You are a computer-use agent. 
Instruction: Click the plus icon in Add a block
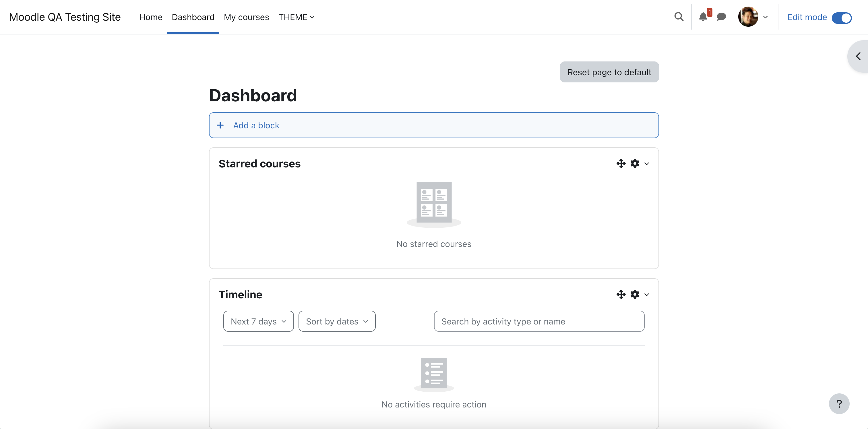point(220,125)
